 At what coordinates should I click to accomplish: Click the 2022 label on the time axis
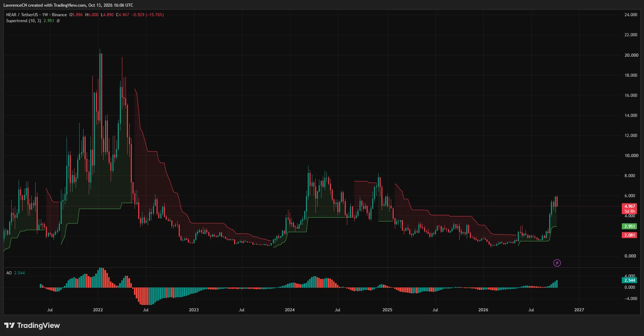coord(98,310)
